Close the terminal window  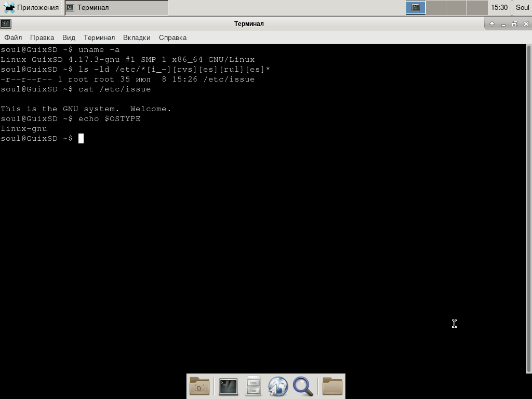[x=526, y=24]
